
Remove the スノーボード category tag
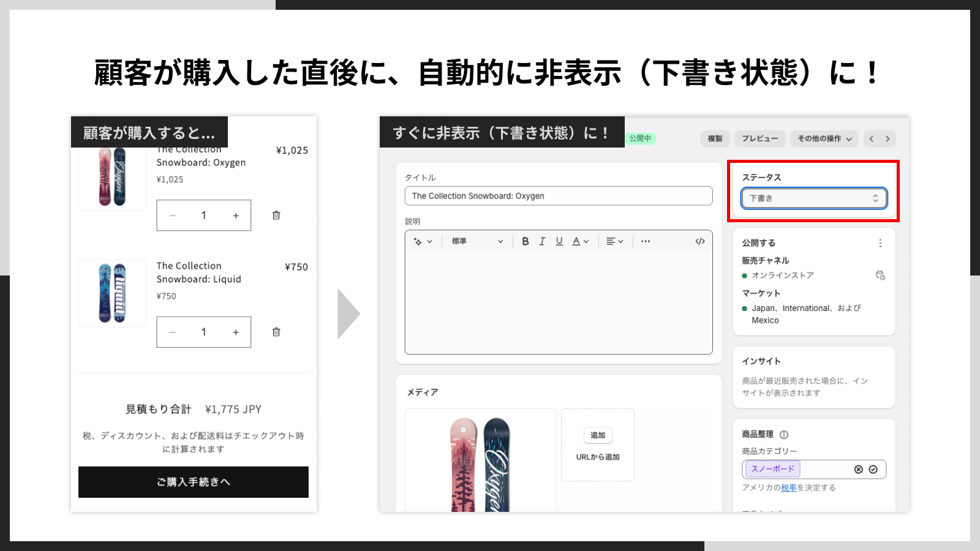click(x=859, y=469)
